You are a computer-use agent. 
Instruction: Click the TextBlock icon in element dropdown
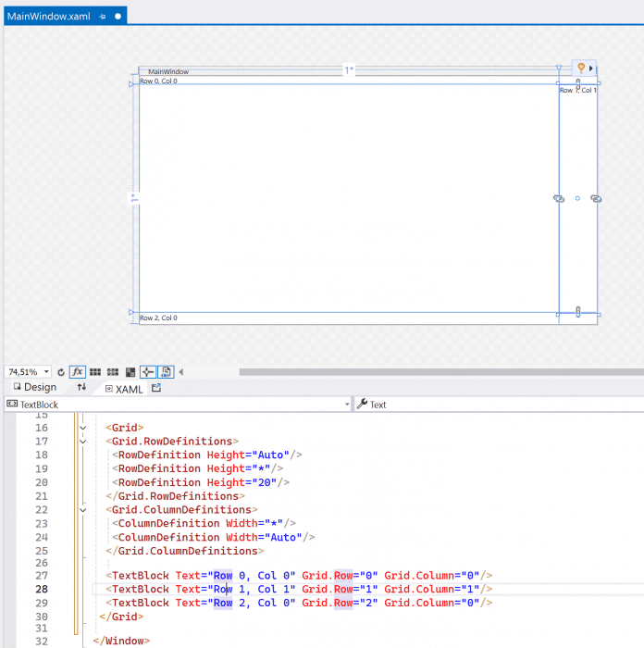[x=12, y=404]
